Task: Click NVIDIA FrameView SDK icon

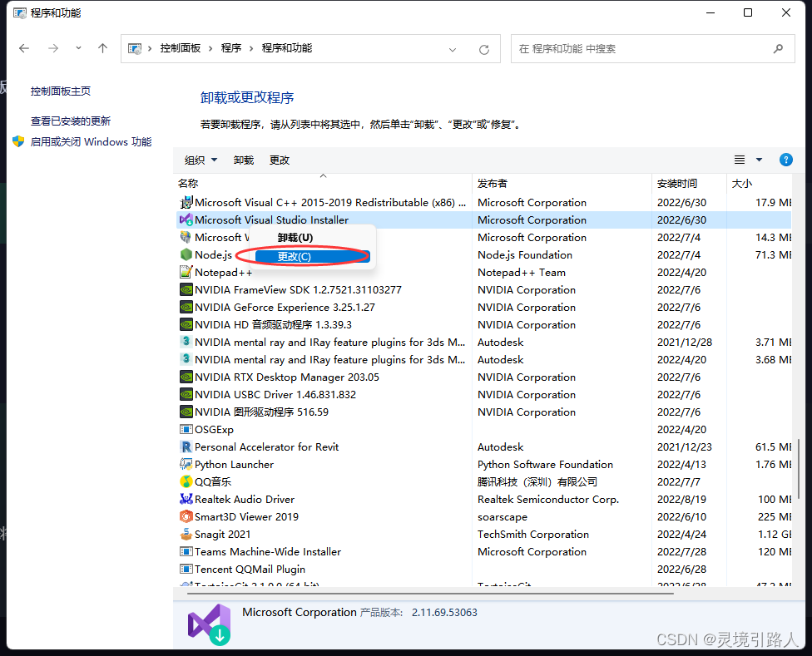Action: point(186,289)
